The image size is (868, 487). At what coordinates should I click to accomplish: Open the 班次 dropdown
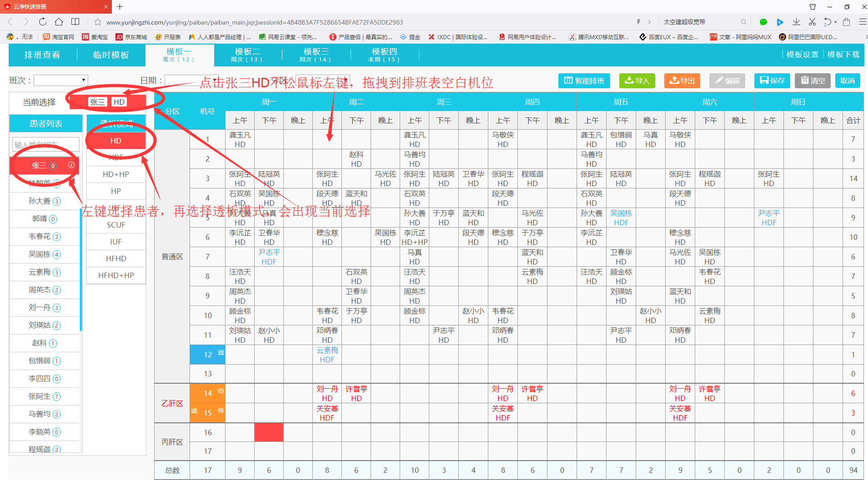point(61,81)
